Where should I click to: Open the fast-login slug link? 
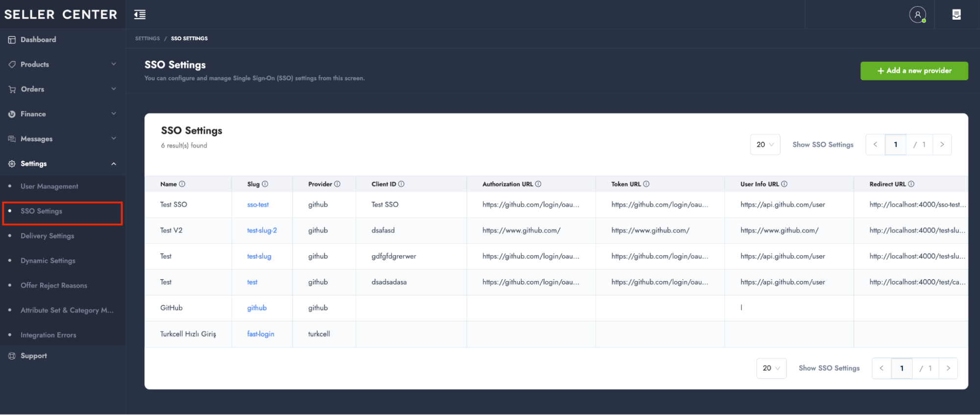coord(260,334)
